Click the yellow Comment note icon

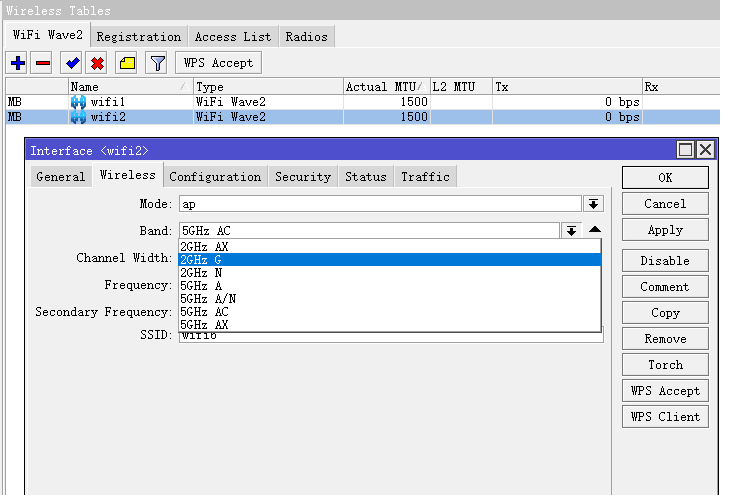coord(127,63)
